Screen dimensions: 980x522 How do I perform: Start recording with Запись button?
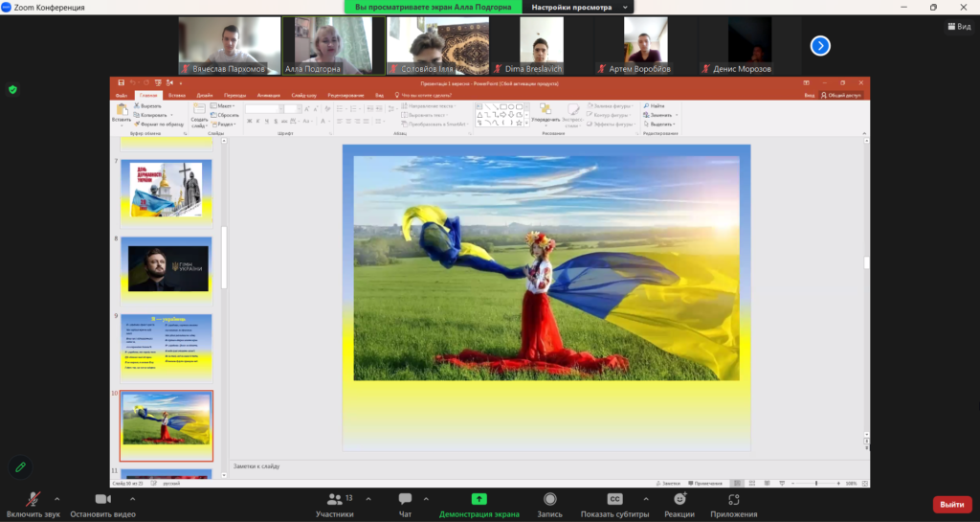[x=549, y=505]
